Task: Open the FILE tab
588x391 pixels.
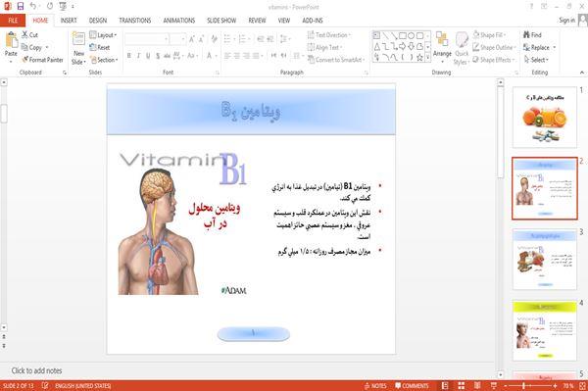Action: click(13, 21)
